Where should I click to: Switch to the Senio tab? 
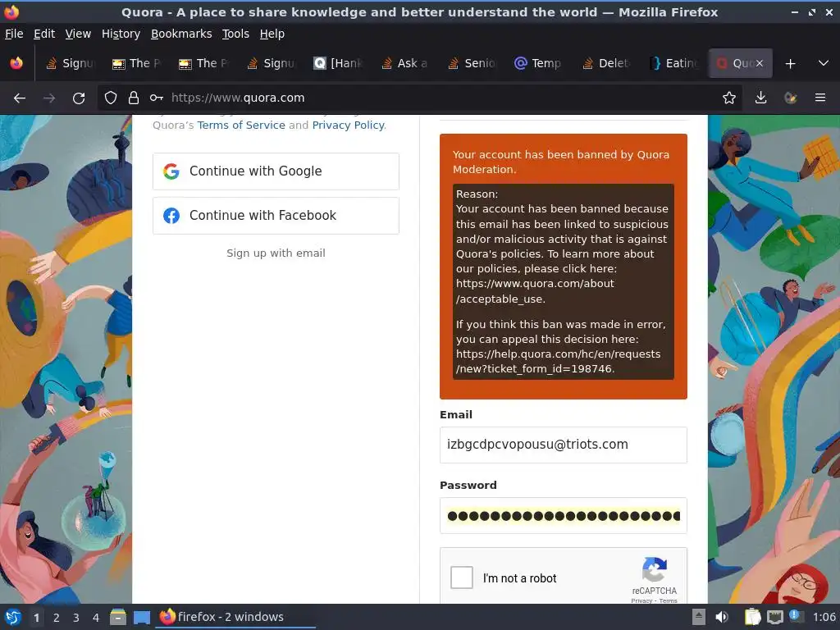[x=472, y=63]
